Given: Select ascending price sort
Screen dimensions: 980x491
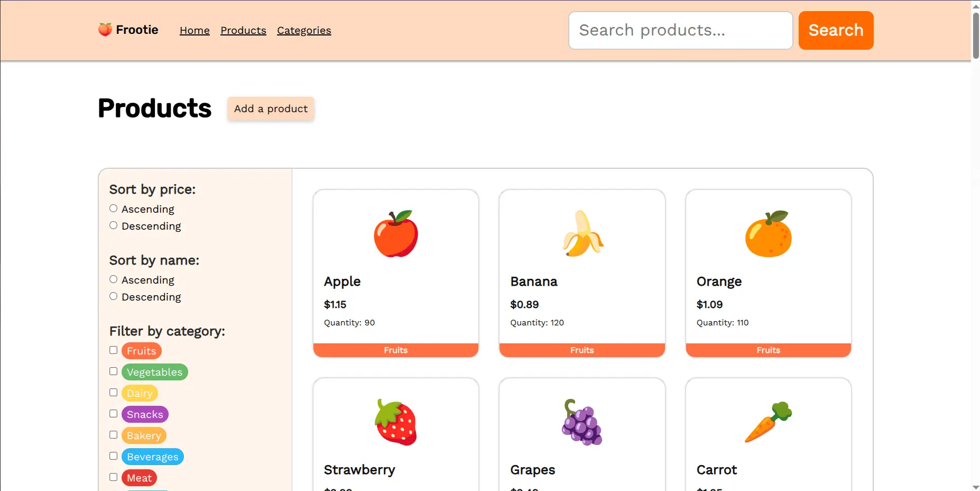Looking at the screenshot, I should coord(113,208).
